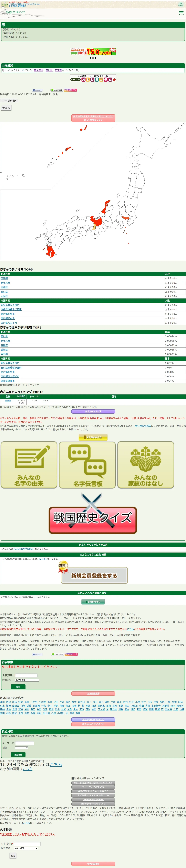Click the ベスト・オブ・名字 ranking button

point(93,787)
